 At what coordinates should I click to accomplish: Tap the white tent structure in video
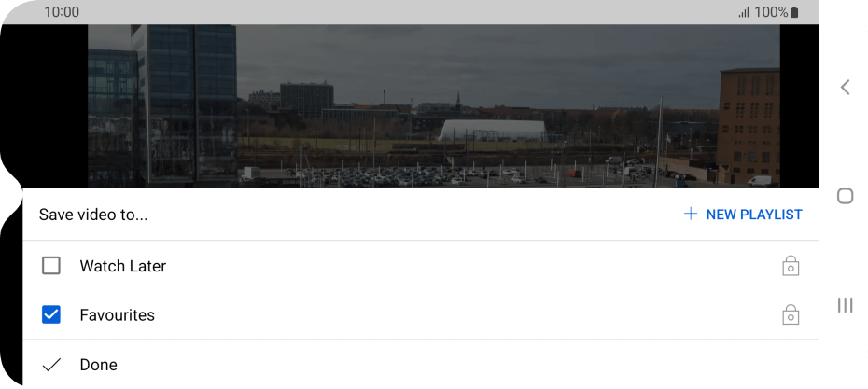tap(493, 131)
